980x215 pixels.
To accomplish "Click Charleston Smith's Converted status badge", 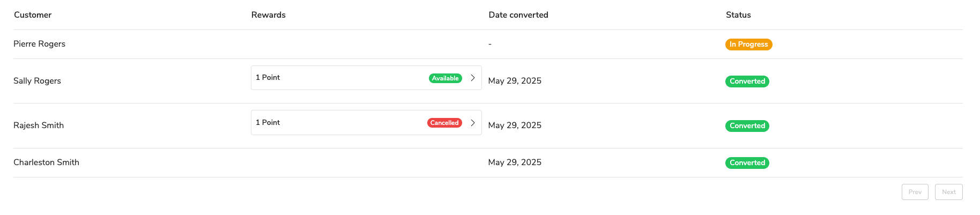I will coord(747,163).
